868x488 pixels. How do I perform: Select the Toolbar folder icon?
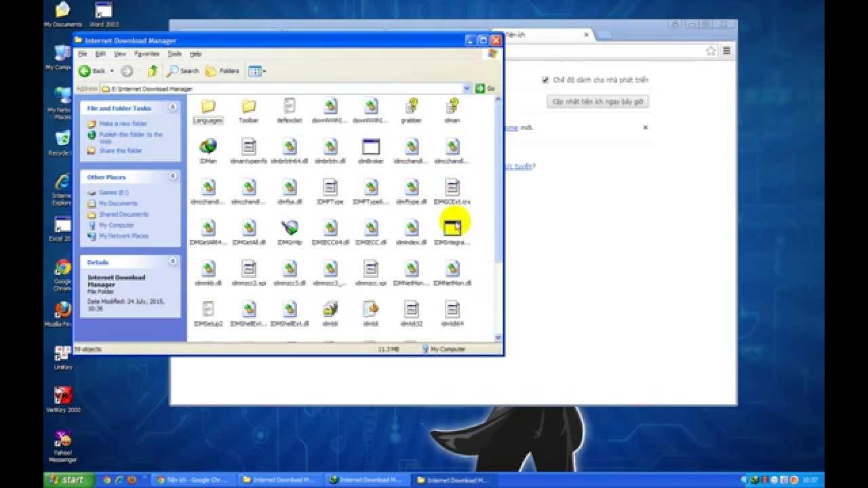249,106
